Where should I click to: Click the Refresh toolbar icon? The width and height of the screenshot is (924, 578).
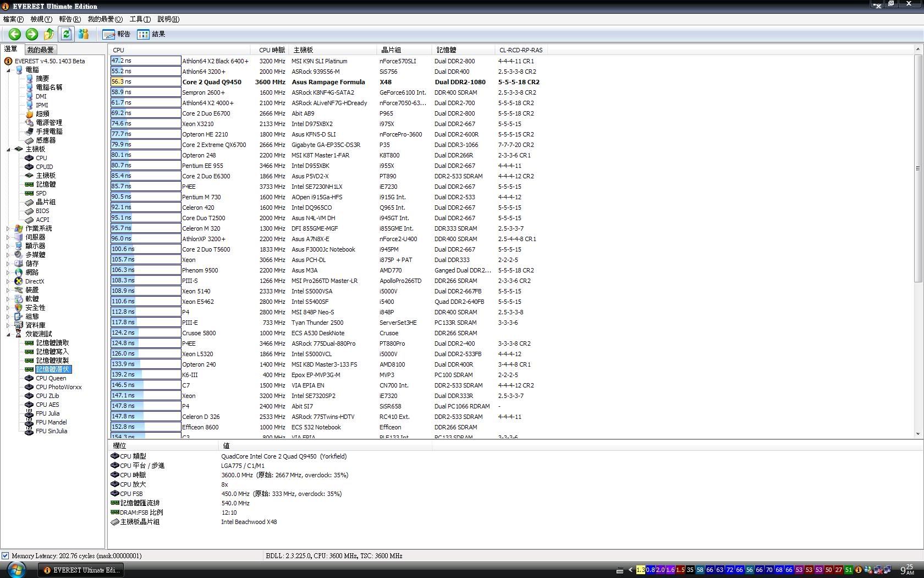tap(66, 34)
